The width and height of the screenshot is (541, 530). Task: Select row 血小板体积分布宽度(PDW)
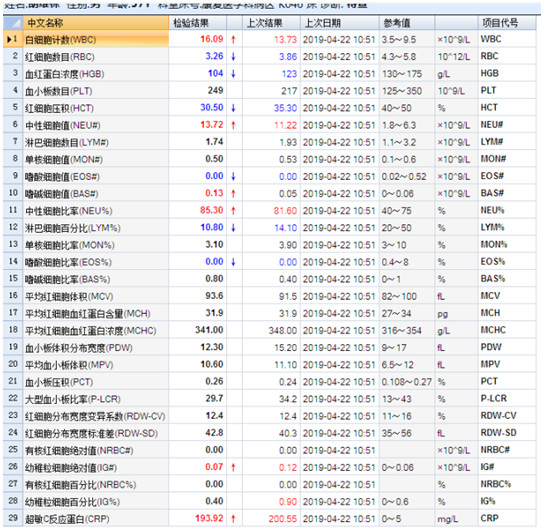pyautogui.click(x=269, y=347)
